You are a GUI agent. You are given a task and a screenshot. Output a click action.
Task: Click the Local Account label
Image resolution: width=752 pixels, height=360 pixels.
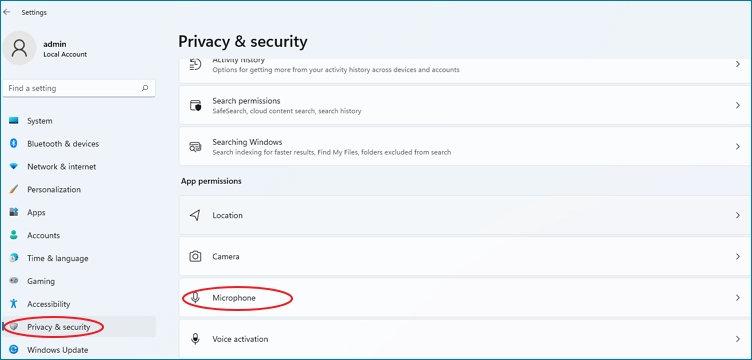[x=65, y=55]
